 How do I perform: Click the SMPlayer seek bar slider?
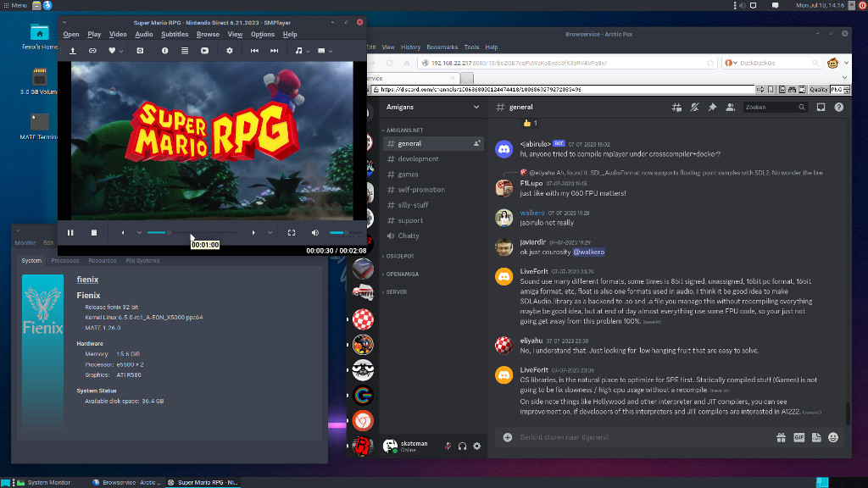pos(192,233)
